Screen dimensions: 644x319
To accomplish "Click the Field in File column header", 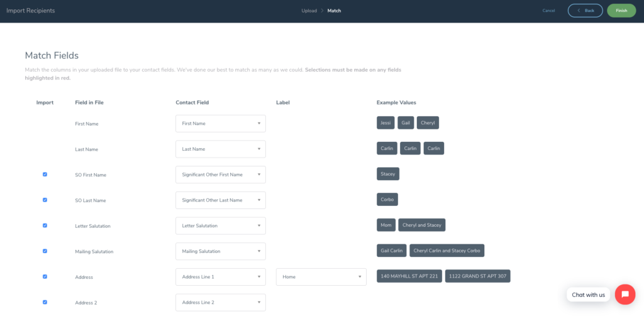I will 89,102.
